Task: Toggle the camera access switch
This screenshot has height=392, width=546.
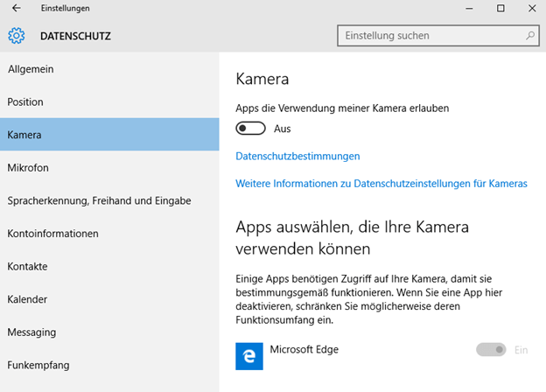Action: click(x=250, y=129)
